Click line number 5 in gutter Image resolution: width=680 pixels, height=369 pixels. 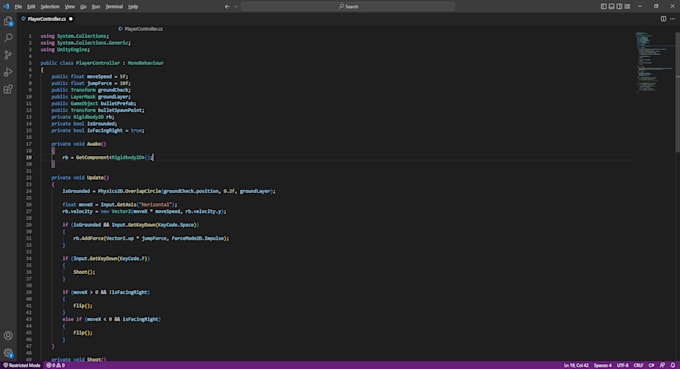coord(30,63)
